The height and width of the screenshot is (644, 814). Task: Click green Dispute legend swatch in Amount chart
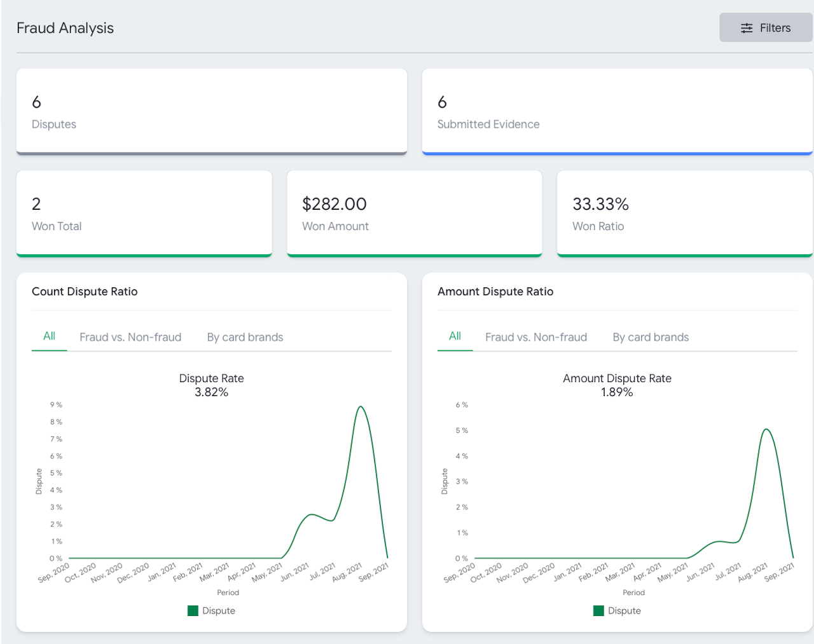point(598,611)
